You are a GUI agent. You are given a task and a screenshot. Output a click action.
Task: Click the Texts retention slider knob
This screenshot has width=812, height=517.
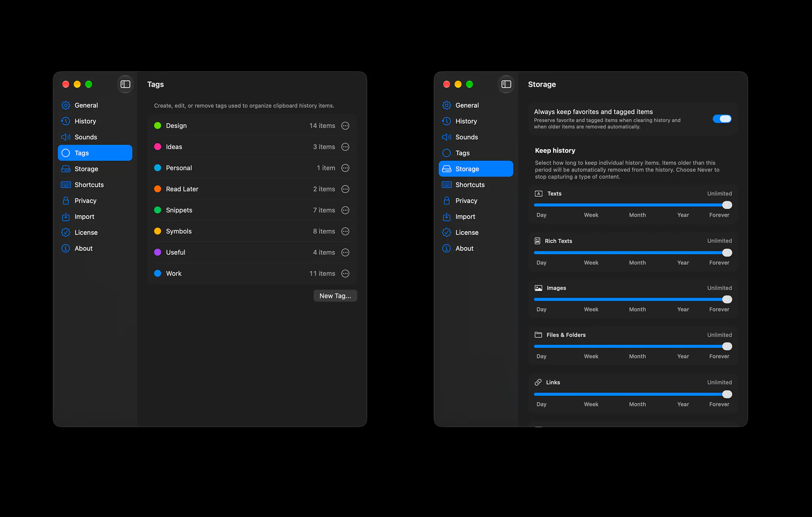727,205
